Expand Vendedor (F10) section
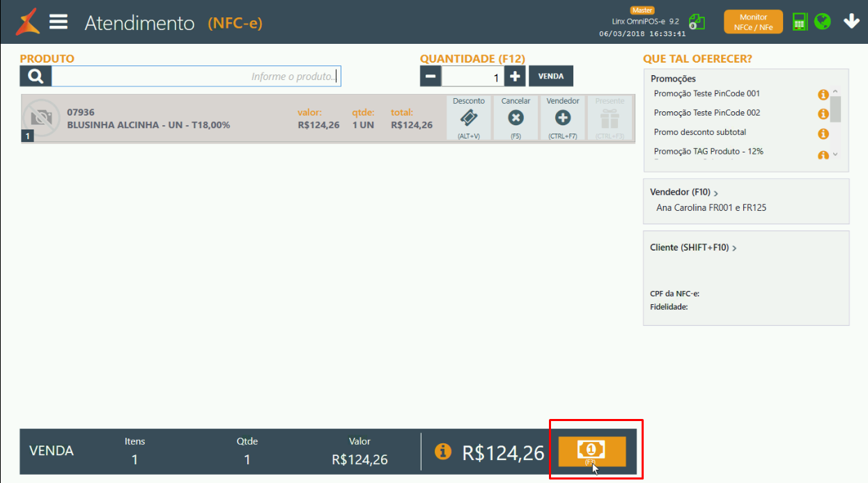 [x=684, y=192]
